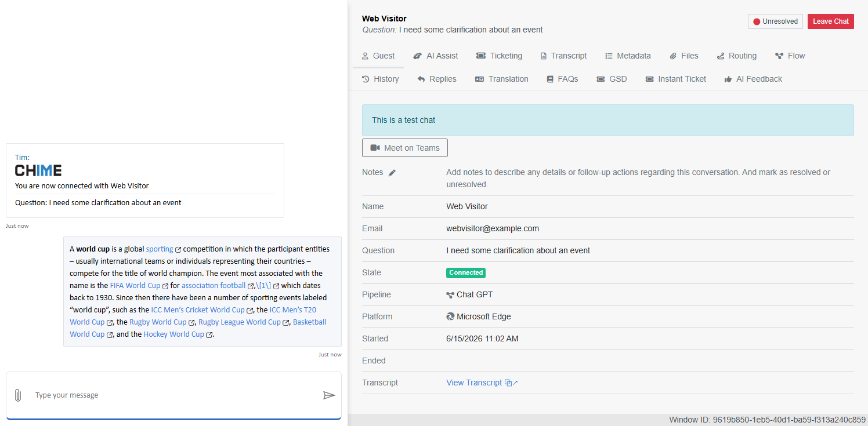
Task: Click the Chat GPT pipeline value
Action: pyautogui.click(x=469, y=294)
